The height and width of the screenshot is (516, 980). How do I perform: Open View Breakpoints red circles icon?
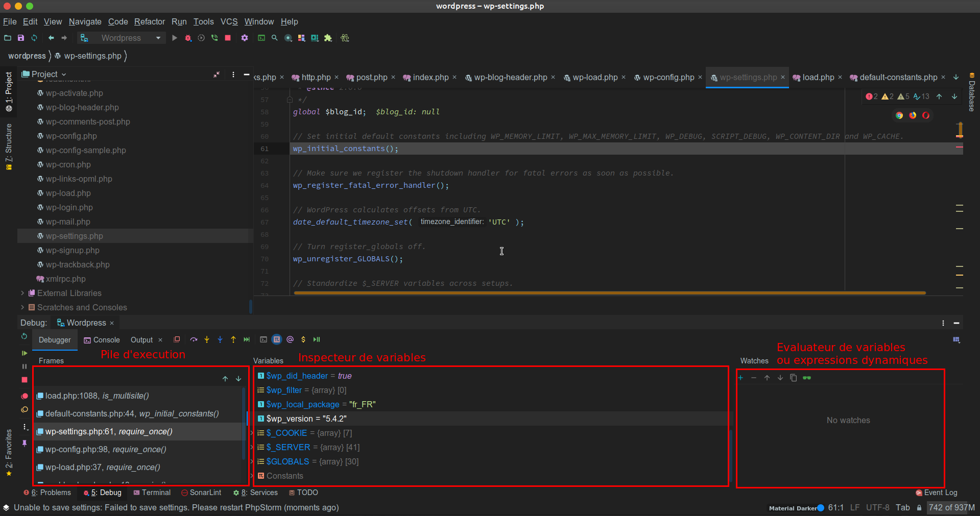24,396
